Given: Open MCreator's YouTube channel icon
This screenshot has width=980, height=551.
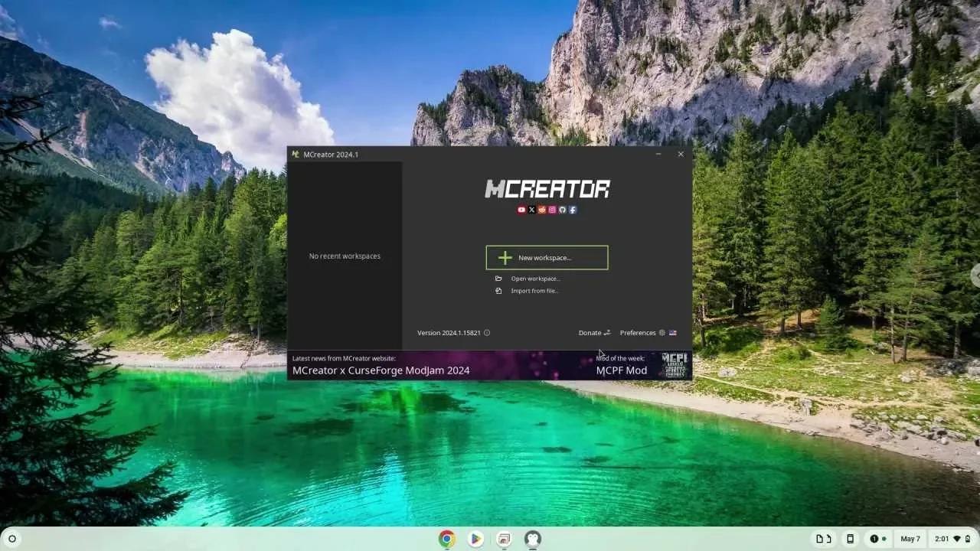Looking at the screenshot, I should coord(521,210).
